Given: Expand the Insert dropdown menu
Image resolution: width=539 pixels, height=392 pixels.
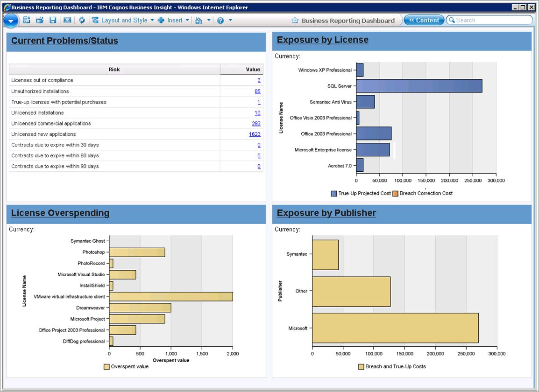Looking at the screenshot, I should coord(187,20).
